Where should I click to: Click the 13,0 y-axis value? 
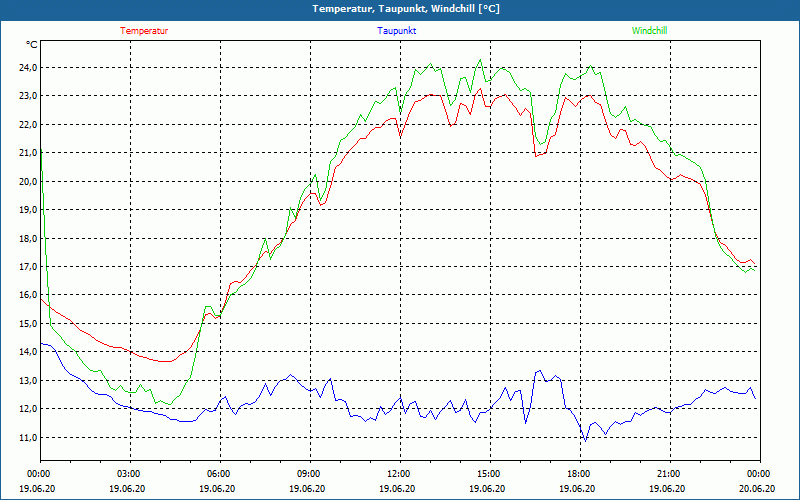click(x=26, y=380)
